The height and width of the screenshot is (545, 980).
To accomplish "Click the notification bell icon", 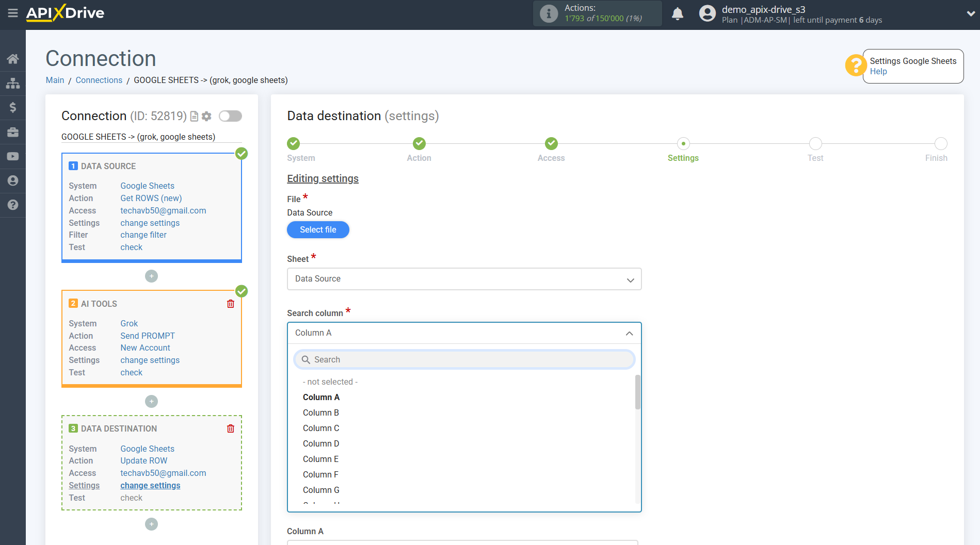I will (x=678, y=14).
